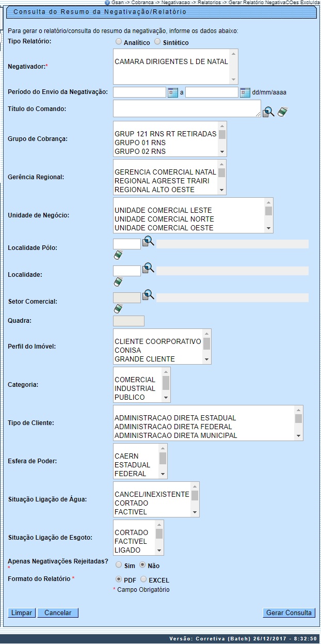Select Analítico report type
The height and width of the screenshot is (644, 321).
click(119, 42)
